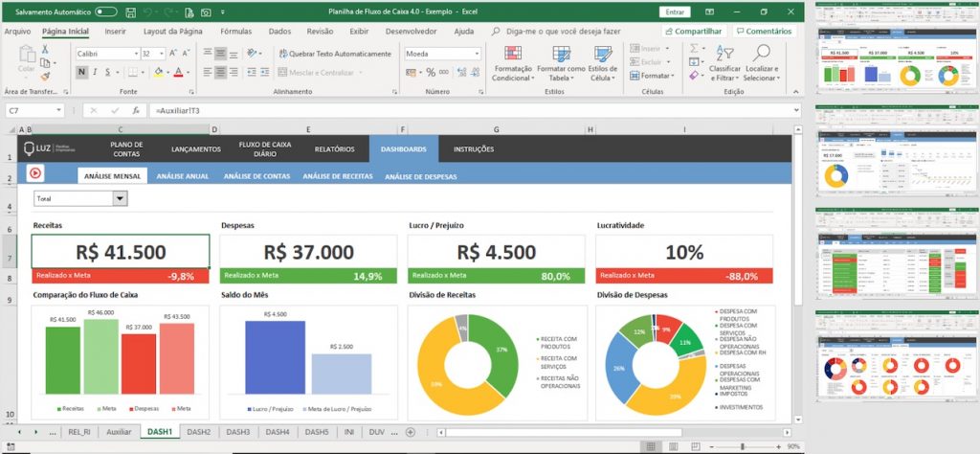The height and width of the screenshot is (454, 980).
Task: Click the Cut scissors icon
Action: pyautogui.click(x=45, y=49)
